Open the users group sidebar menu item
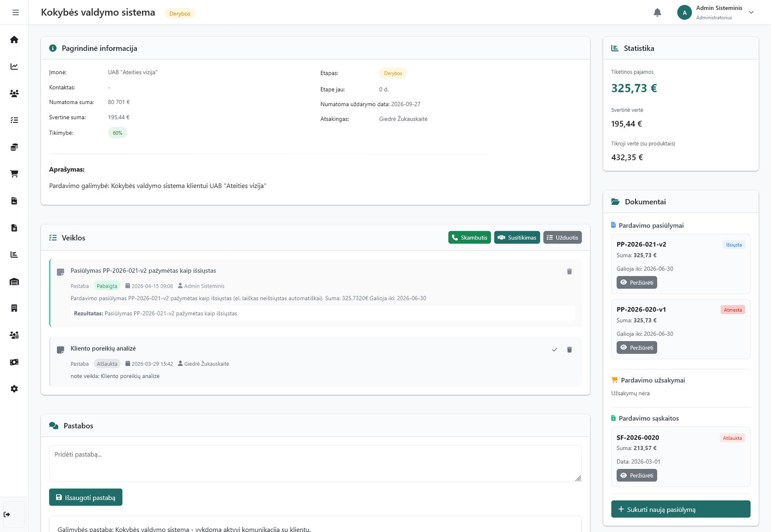Image resolution: width=771 pixels, height=532 pixels. click(x=14, y=93)
